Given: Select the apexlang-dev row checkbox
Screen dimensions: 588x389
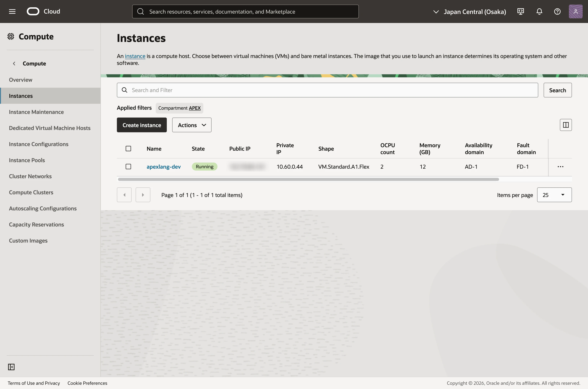Looking at the screenshot, I should [128, 167].
